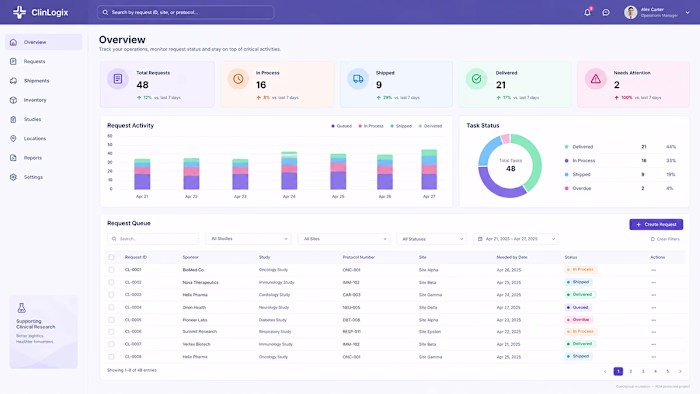This screenshot has height=394, width=700.
Task: Click the In Process clock icon
Action: (x=238, y=79)
